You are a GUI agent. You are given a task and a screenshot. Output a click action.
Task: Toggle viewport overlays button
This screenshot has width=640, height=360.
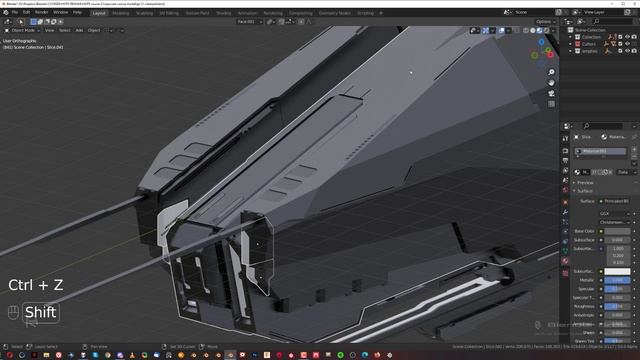tap(501, 30)
